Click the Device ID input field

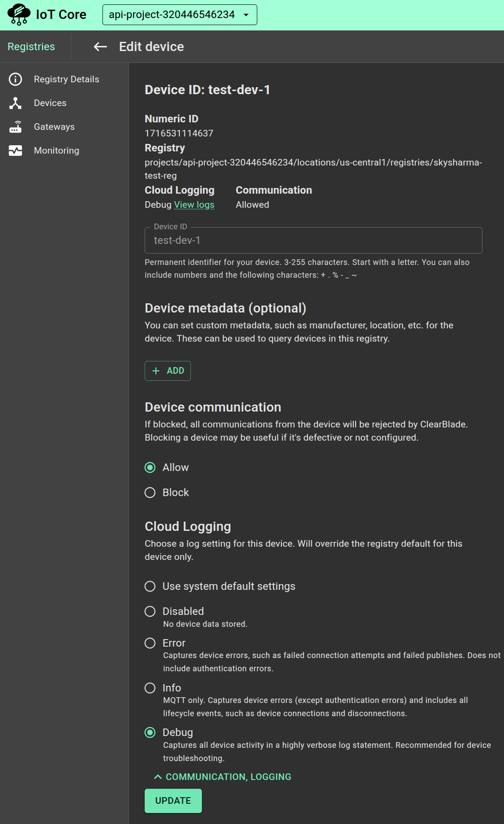pos(313,240)
